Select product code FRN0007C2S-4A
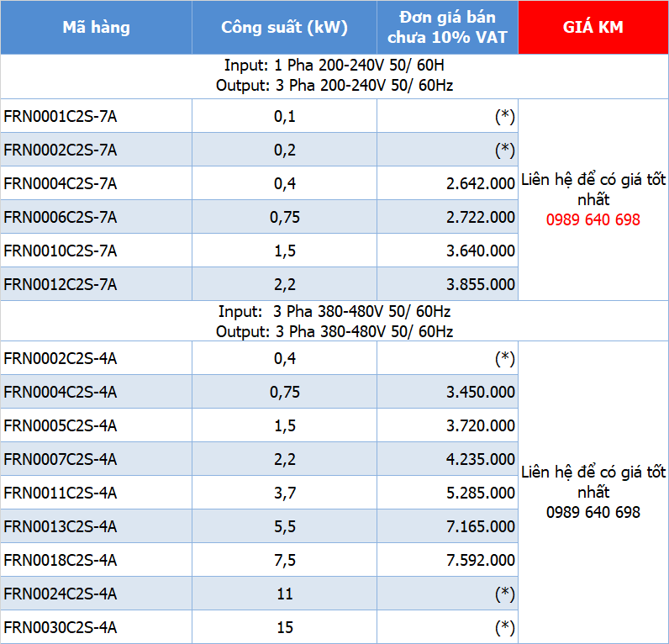Screen dimensions: 669x644 (61, 459)
